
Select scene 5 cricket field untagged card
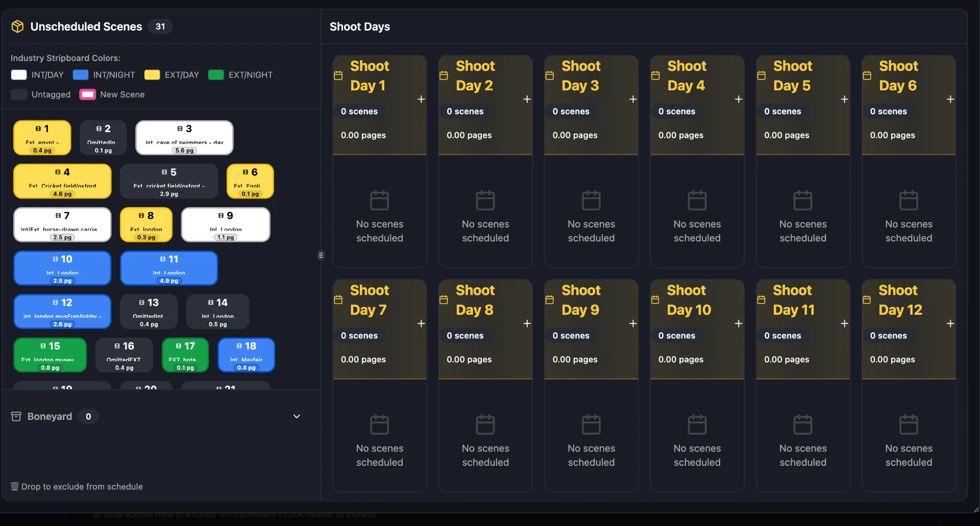[169, 181]
